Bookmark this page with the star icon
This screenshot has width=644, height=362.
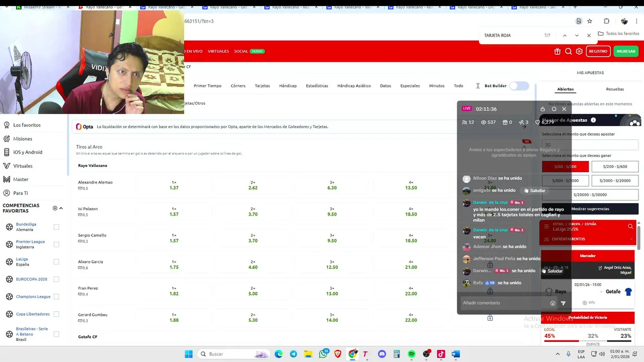(x=590, y=21)
